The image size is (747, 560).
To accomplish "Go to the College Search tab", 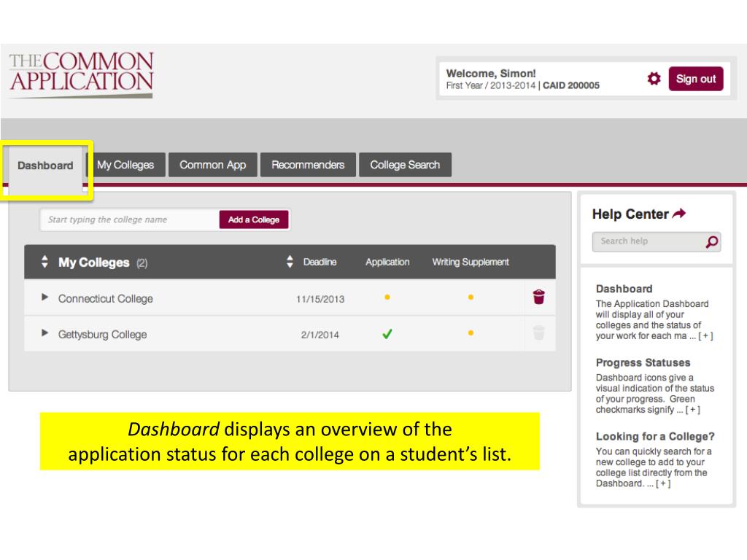I will coord(405,165).
